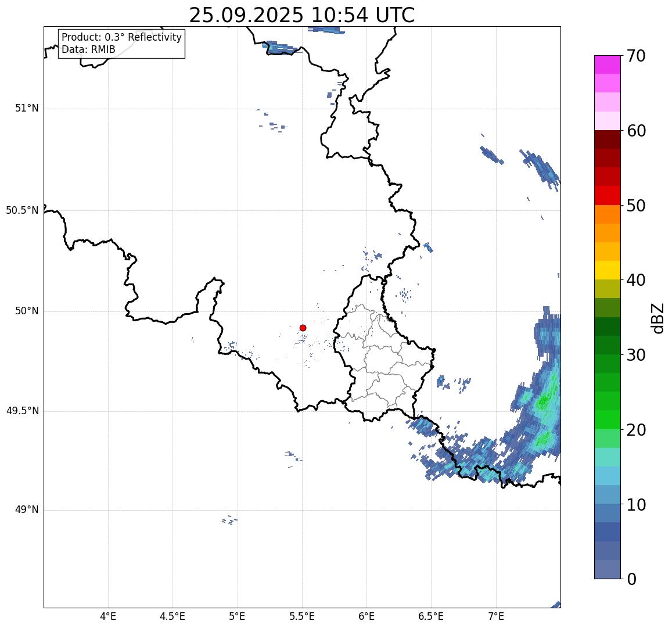The image size is (672, 628).
Task: Click the plot title '25.09.2025 10:54 UTC'
Action: (302, 15)
